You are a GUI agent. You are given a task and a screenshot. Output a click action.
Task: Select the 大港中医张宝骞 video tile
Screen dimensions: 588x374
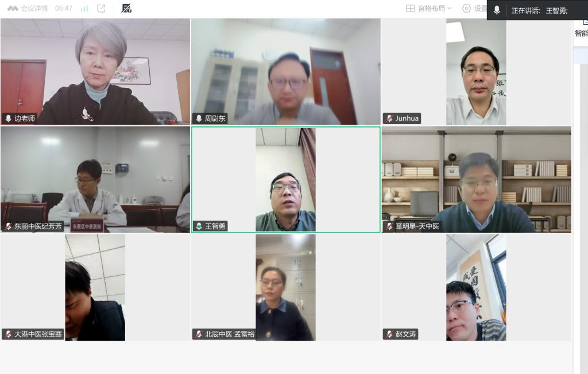point(95,287)
